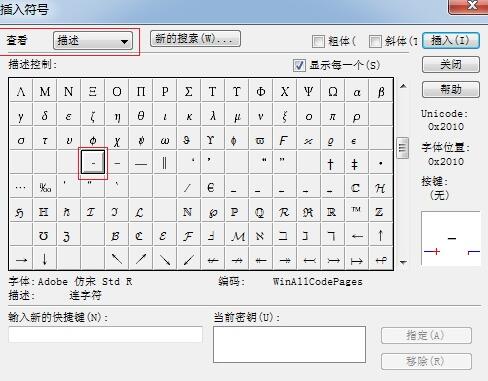Select the lowercase alpha α symbol

pos(356,91)
